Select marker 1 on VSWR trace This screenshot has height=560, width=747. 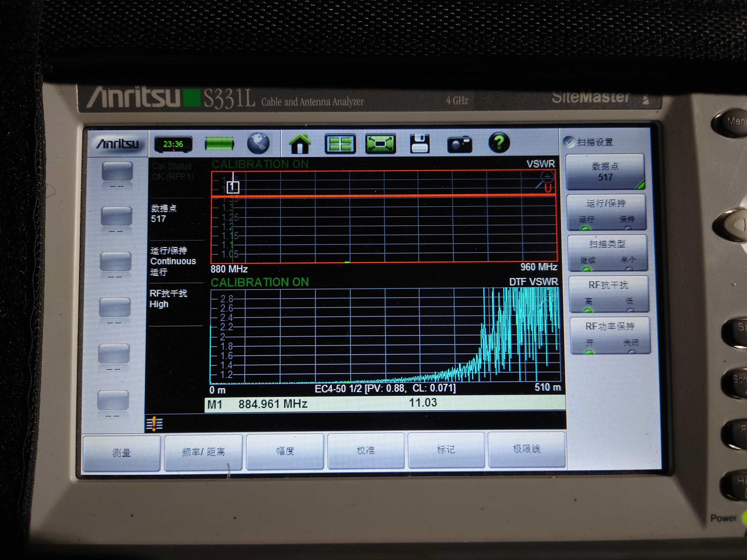tap(233, 187)
